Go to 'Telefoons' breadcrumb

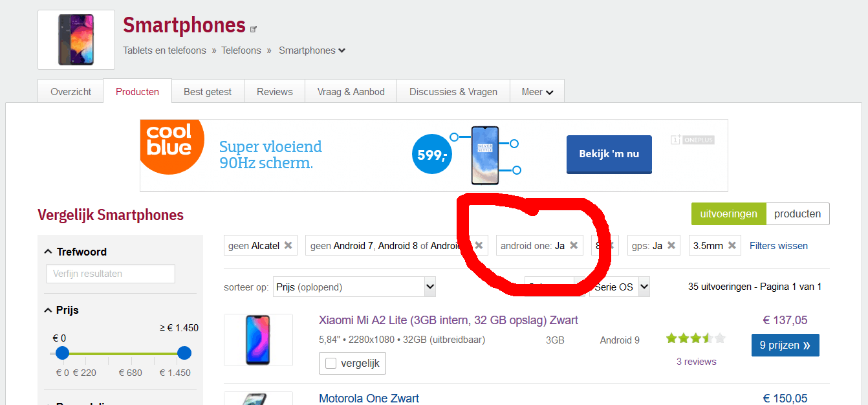click(241, 50)
